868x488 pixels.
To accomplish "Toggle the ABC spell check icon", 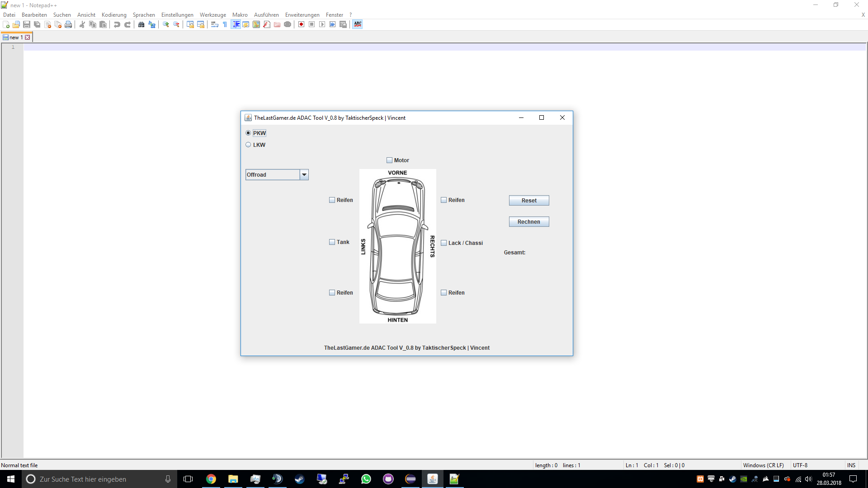I will pyautogui.click(x=358, y=24).
